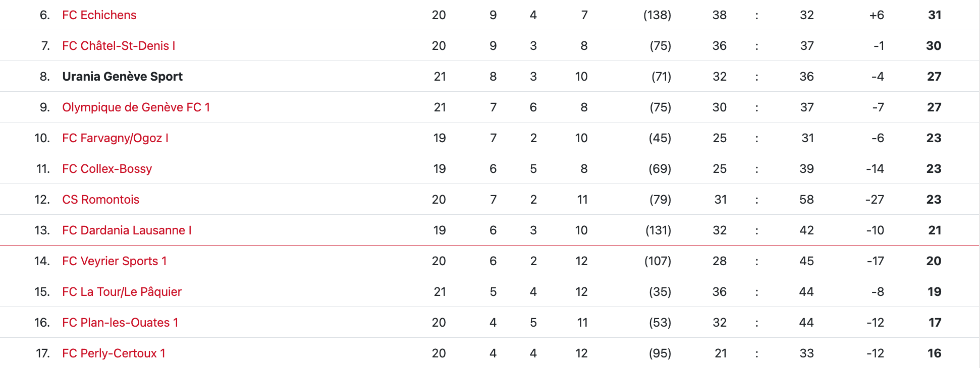
Task: Click CS Romontois' -27 goal difference
Action: click(x=875, y=200)
